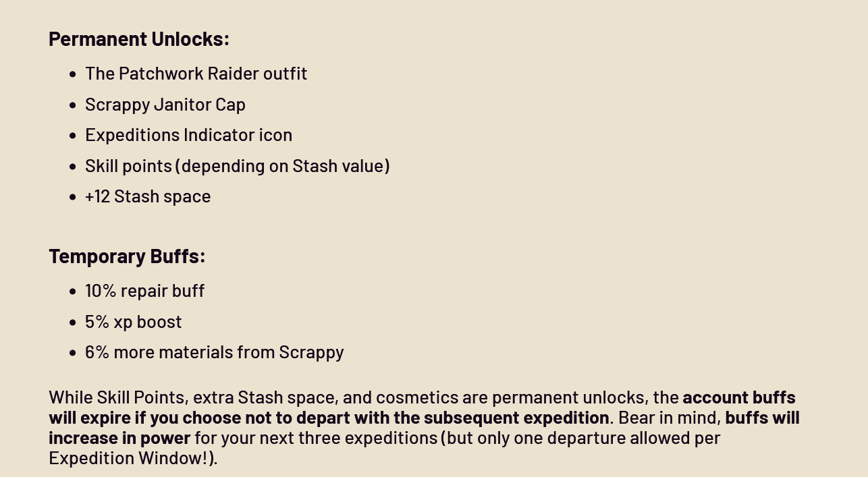
Task: Click the bold words "account buffs"
Action: 738,397
